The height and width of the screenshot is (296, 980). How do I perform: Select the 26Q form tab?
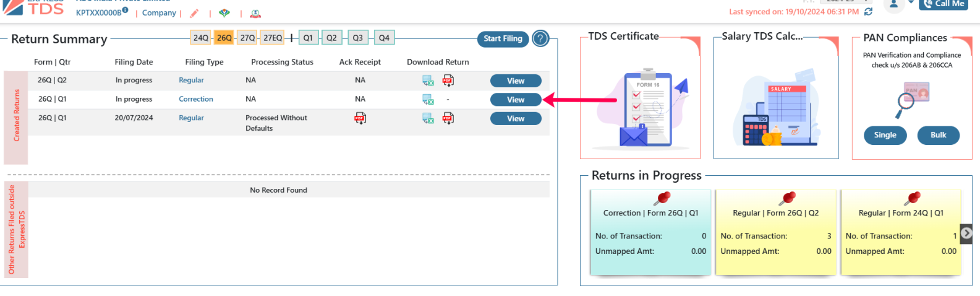pyautogui.click(x=224, y=38)
